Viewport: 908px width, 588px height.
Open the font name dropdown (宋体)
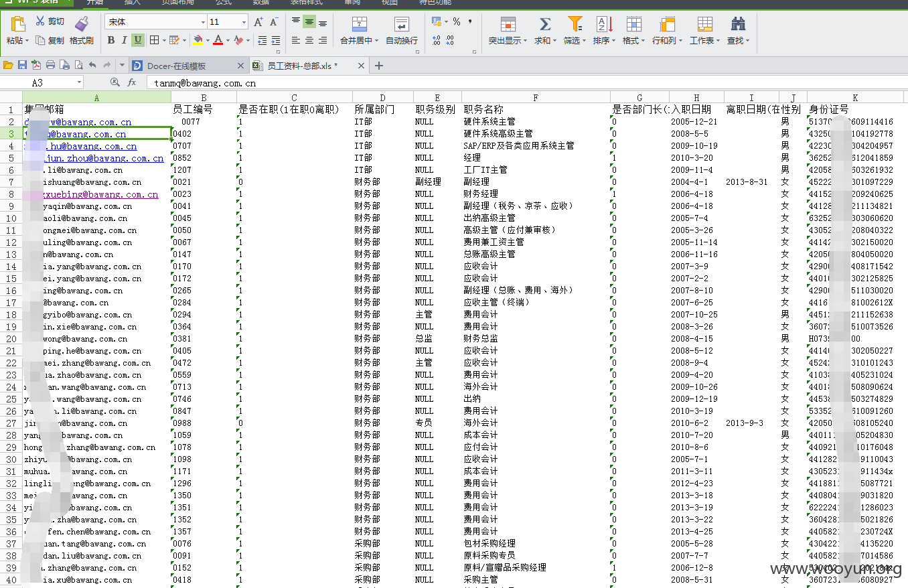click(203, 22)
